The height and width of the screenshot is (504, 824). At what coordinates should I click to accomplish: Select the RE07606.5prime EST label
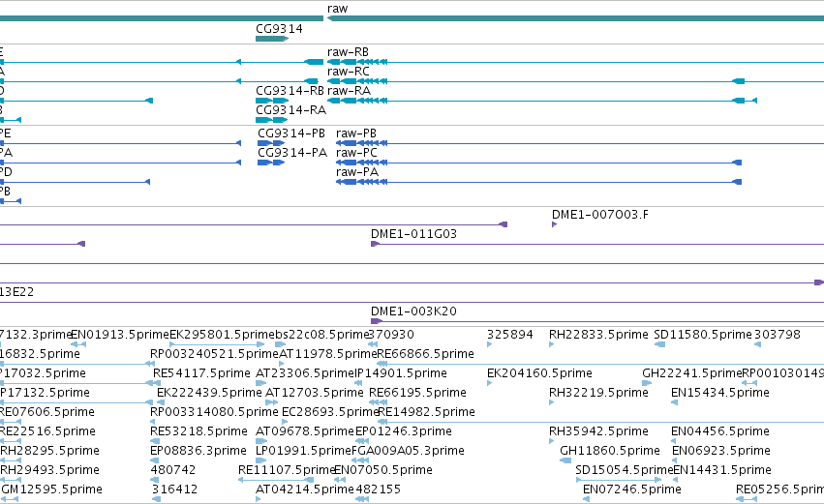coord(46,412)
